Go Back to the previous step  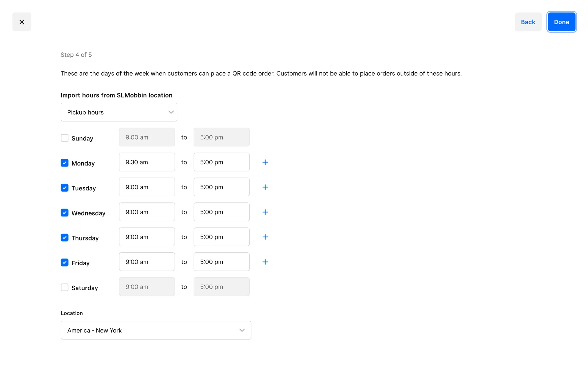click(x=528, y=22)
